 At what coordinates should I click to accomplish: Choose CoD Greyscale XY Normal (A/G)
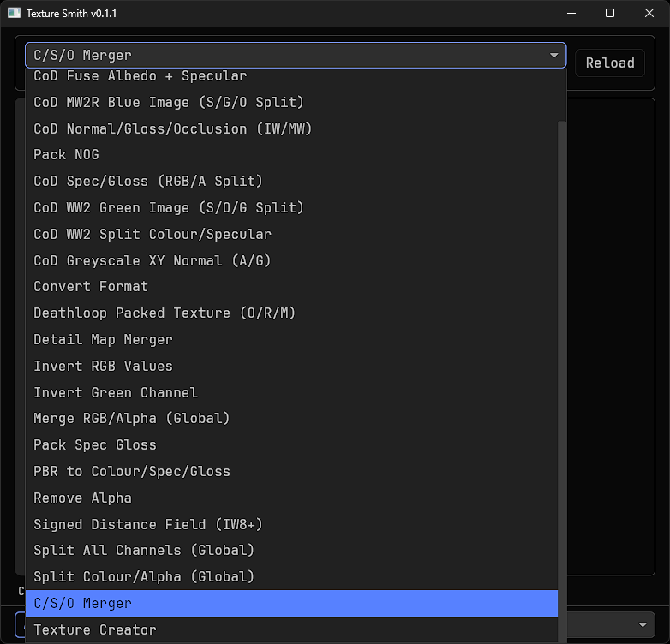coord(292,260)
